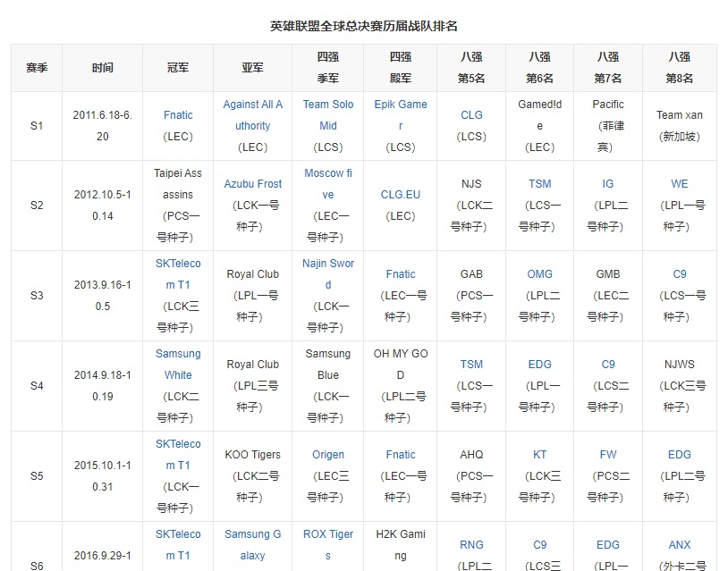Image resolution: width=728 pixels, height=571 pixels.
Task: Click the 八强 第8名 column header
Action: coord(679,68)
